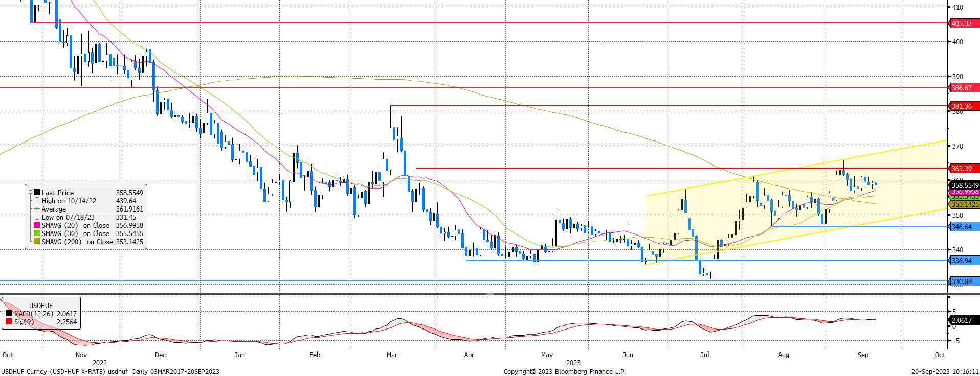Screen dimensions: 980x376
Task: Click the olive SMAVG (200) color swatch
Action: pos(37,242)
